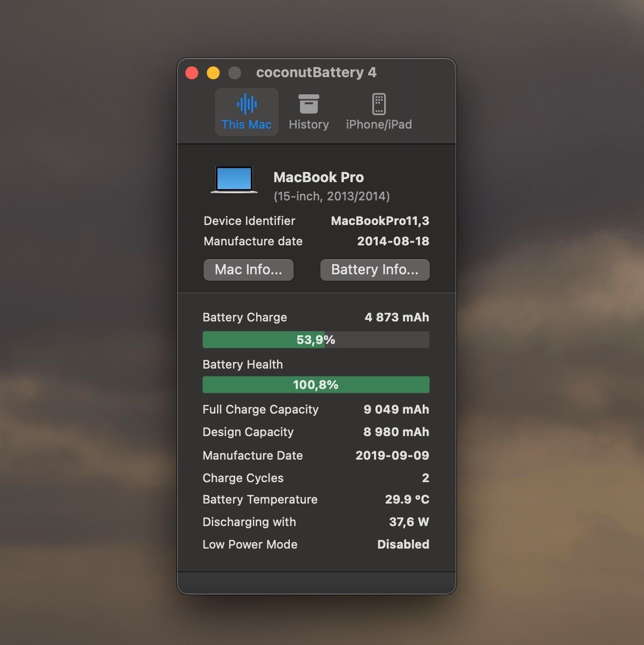Click the coconutBattery 4 window title
Screen dimensions: 644x645
[x=316, y=72]
